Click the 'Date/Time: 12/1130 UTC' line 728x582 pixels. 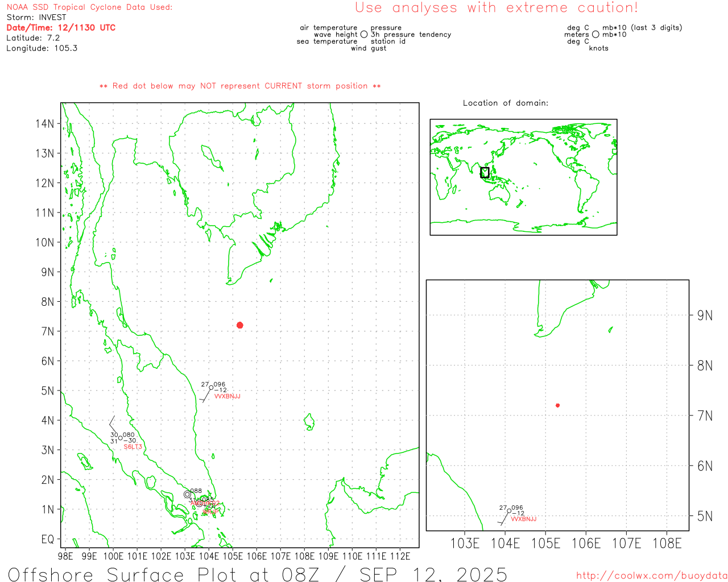pyautogui.click(x=61, y=28)
